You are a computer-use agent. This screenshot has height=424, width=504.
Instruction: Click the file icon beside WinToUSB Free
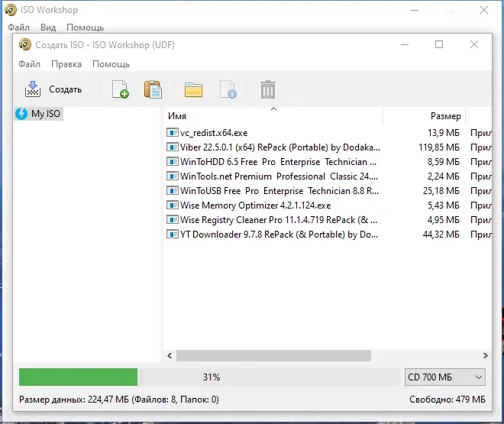pyautogui.click(x=173, y=191)
